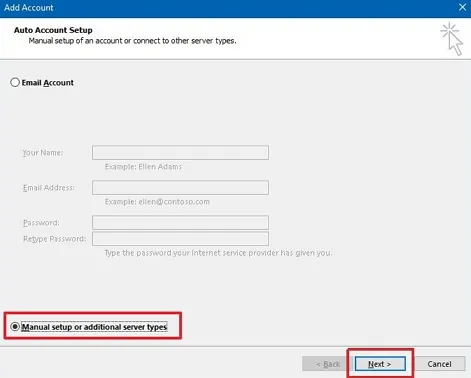Click the disabled Back button

328,364
